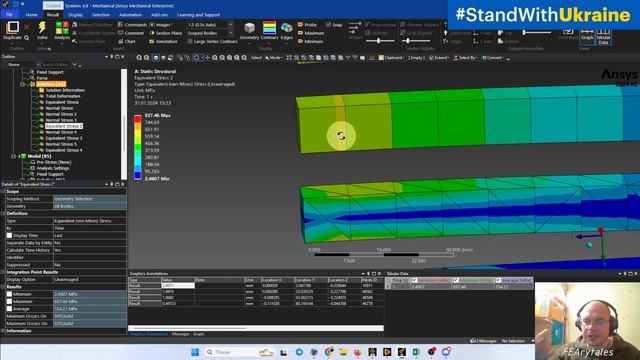
Task: Open the Learning and Support tab
Action: pos(198,15)
